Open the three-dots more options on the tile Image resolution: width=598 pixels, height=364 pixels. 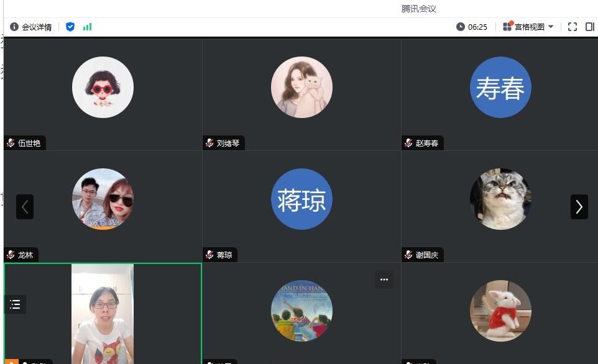point(384,280)
